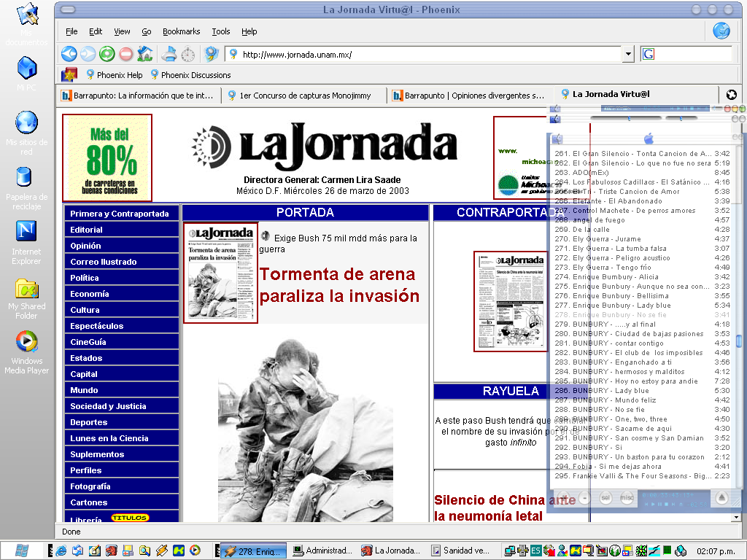747x560 pixels.
Task: Click the eject button in the playlist window
Action: pos(721,497)
